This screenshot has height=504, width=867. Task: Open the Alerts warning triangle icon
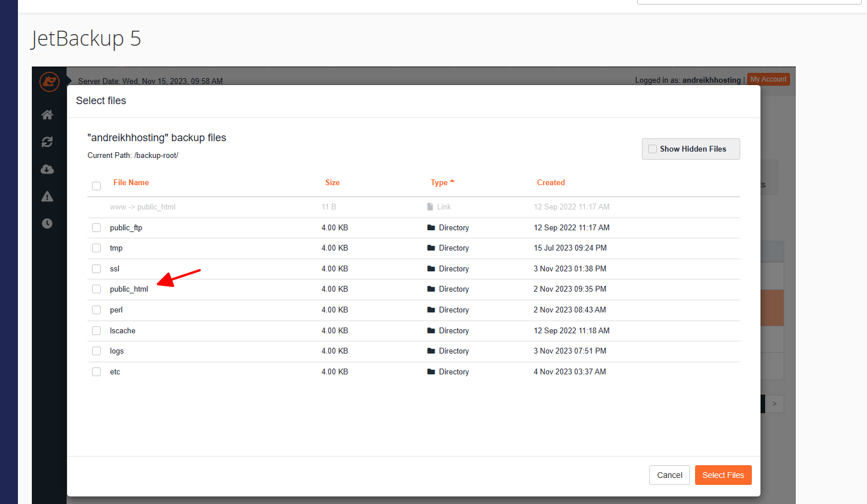(x=47, y=197)
